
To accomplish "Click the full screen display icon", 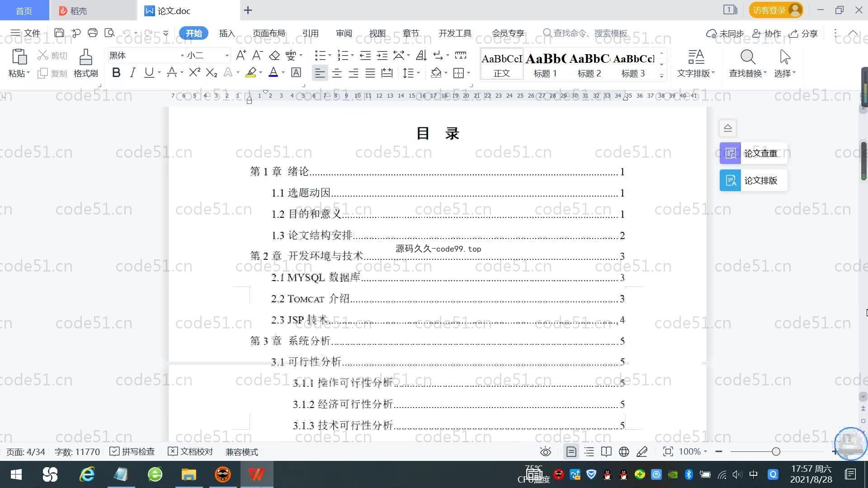I will coord(668,451).
